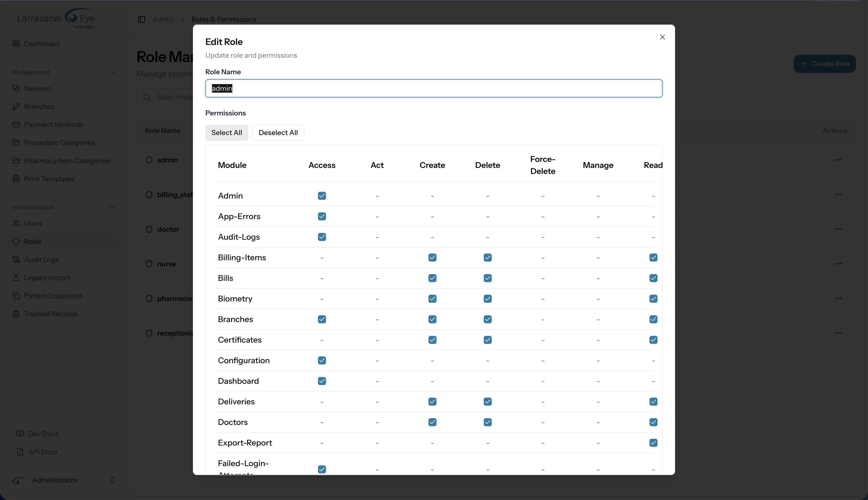
Task: Click the Dev Docs book icon
Action: click(20, 434)
